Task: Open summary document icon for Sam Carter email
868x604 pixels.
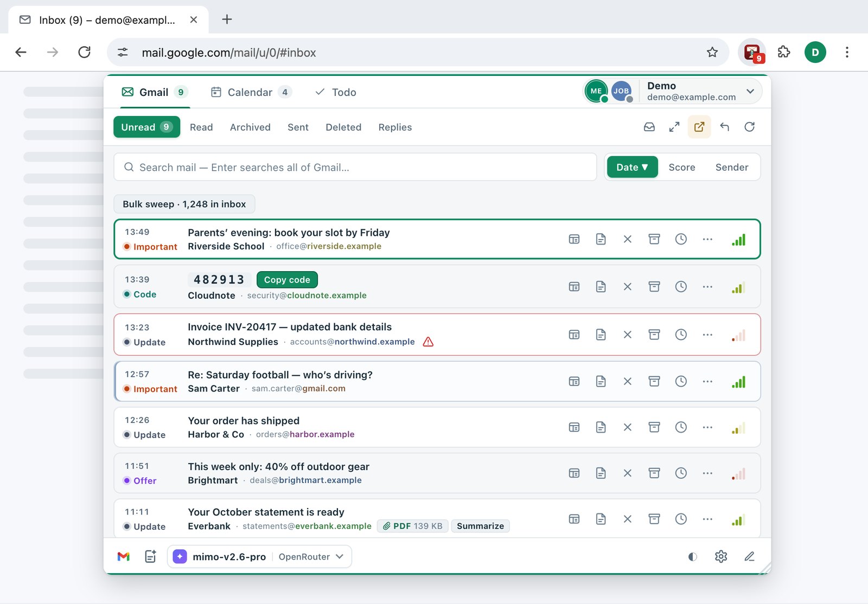Action: point(601,381)
